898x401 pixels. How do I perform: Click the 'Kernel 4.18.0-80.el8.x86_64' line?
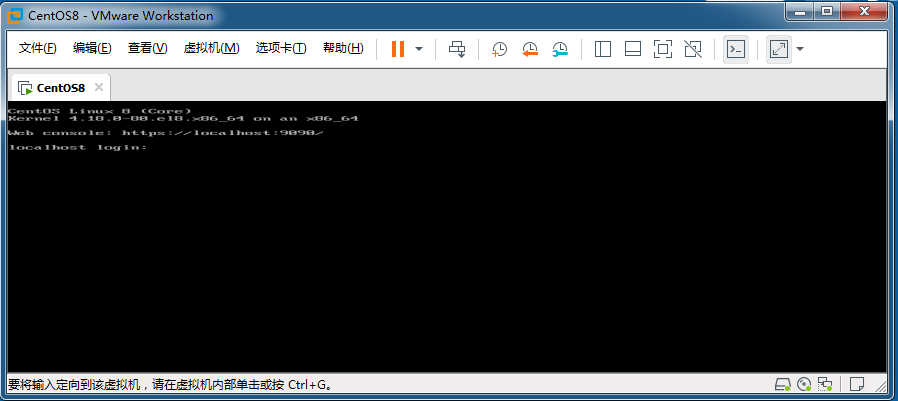[183, 119]
